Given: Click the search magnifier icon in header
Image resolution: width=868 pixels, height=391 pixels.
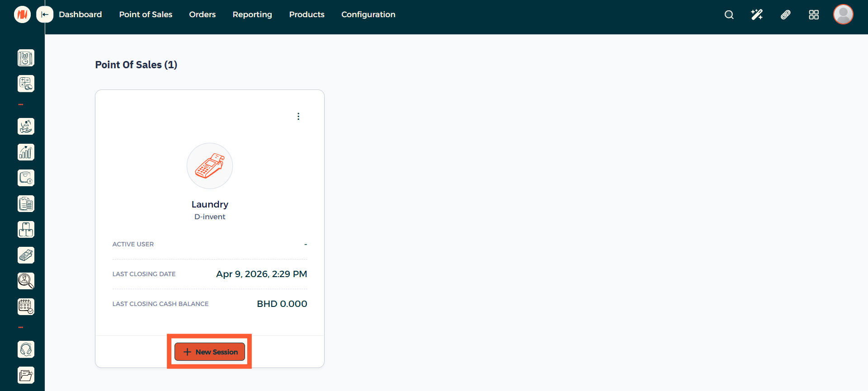Looking at the screenshot, I should (x=729, y=15).
